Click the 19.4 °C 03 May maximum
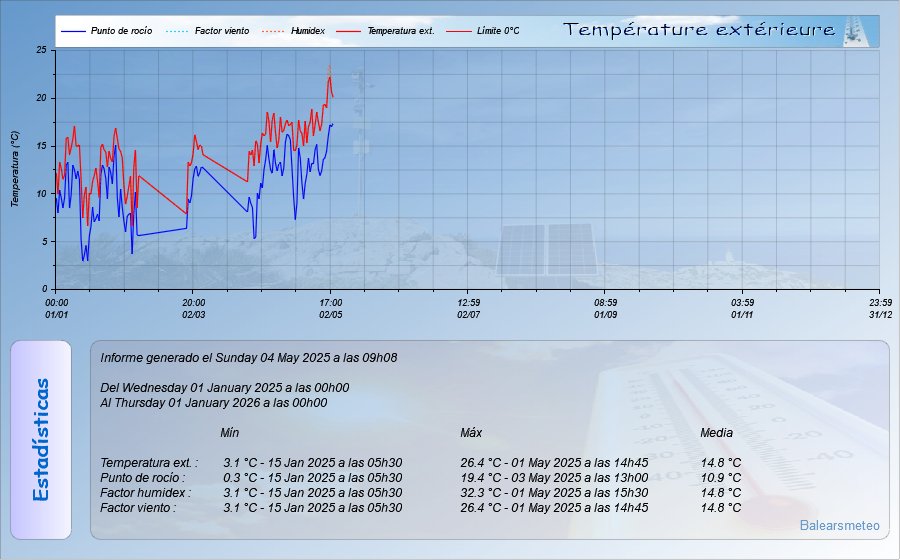Screen dimensions: 900x560 (x=554, y=477)
